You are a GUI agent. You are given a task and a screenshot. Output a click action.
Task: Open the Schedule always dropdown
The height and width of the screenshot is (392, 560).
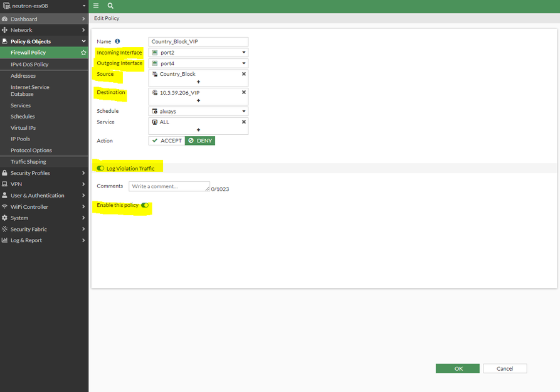click(x=198, y=111)
